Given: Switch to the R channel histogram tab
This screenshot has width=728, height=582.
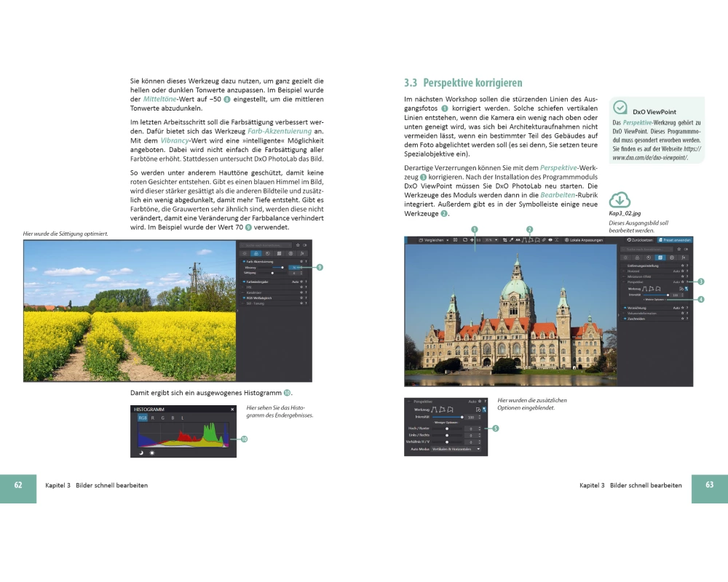Looking at the screenshot, I should coord(153,418).
